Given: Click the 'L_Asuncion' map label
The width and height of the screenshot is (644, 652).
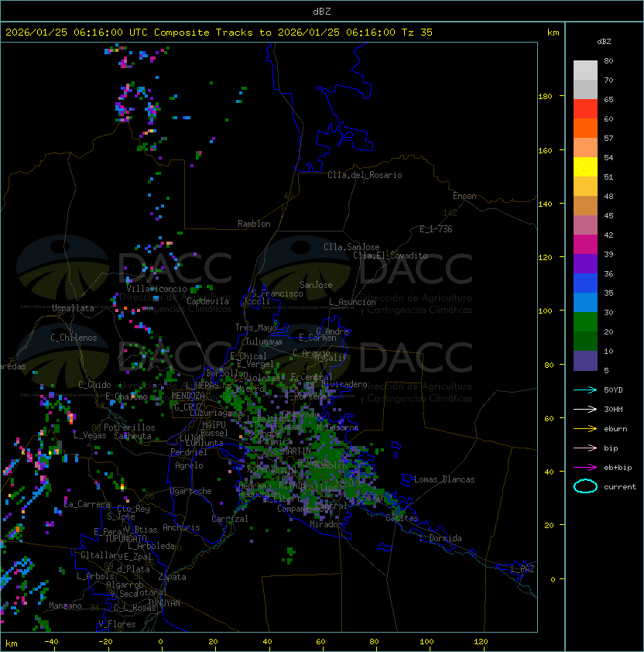Looking at the screenshot, I should 352,302.
